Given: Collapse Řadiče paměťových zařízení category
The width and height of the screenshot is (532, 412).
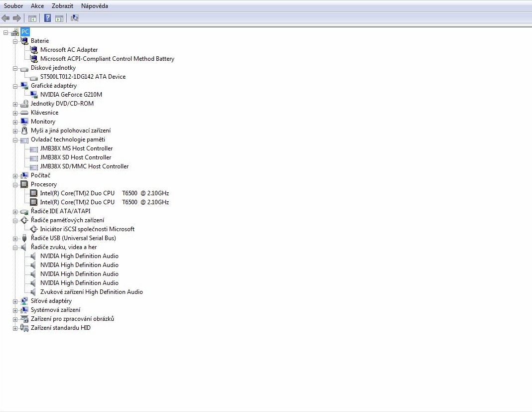Looking at the screenshot, I should pos(15,221).
